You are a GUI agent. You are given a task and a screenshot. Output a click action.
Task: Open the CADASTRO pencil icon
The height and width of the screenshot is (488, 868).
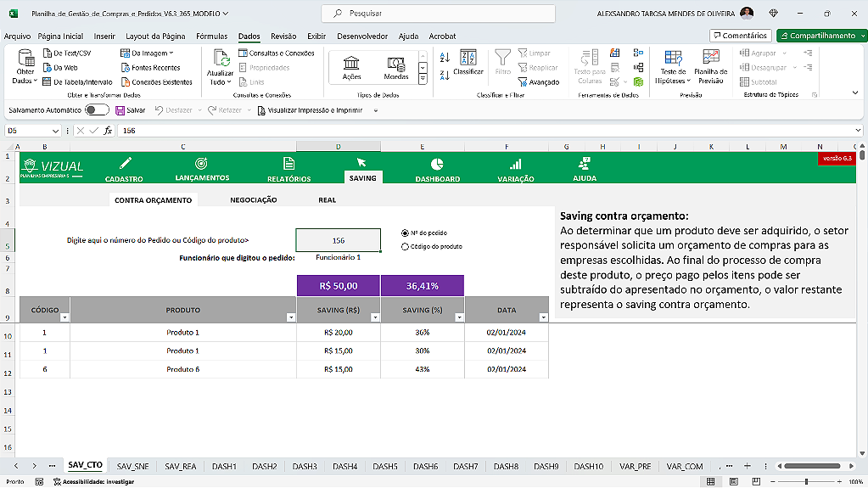pos(126,163)
